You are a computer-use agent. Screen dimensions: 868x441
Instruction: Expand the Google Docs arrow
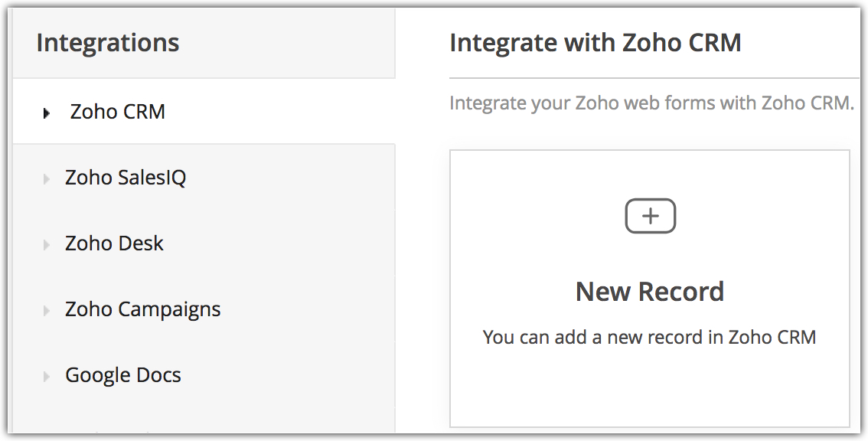click(x=47, y=377)
